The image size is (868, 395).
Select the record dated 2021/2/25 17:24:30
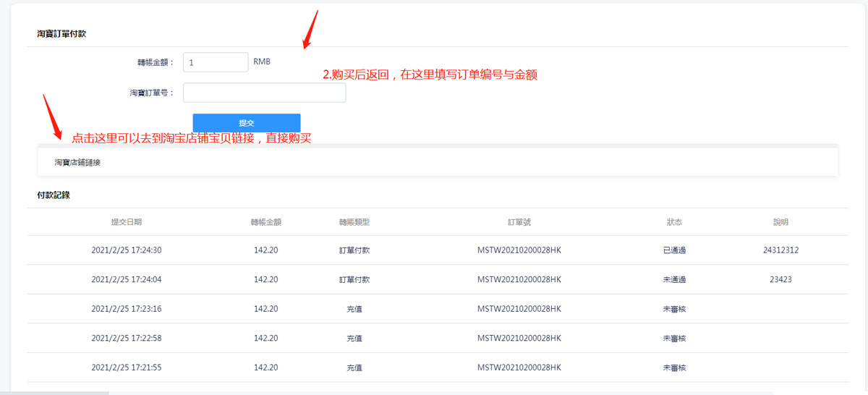(x=438, y=250)
